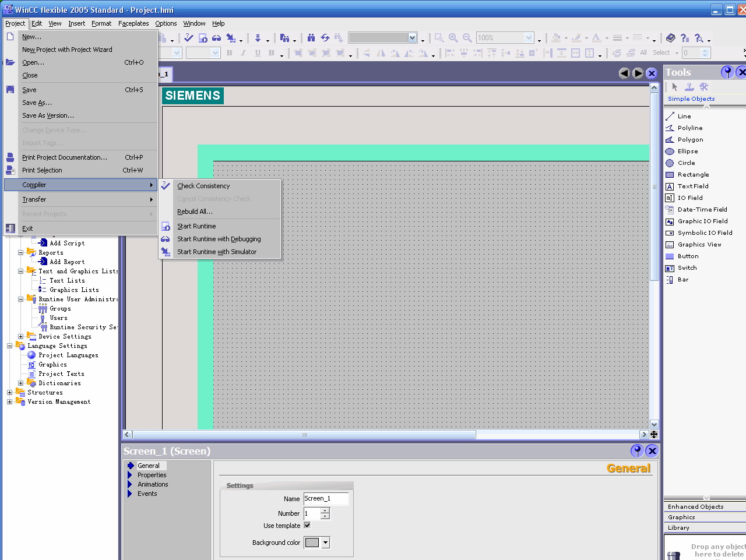Close the Screen_1 properties panel
This screenshot has width=746, height=560.
652,450
